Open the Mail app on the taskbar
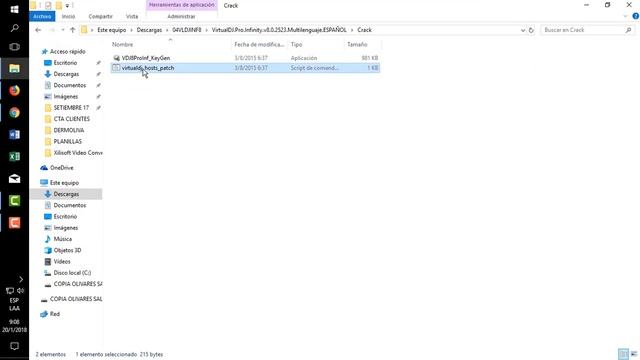The height and width of the screenshot is (360, 640). click(14, 178)
